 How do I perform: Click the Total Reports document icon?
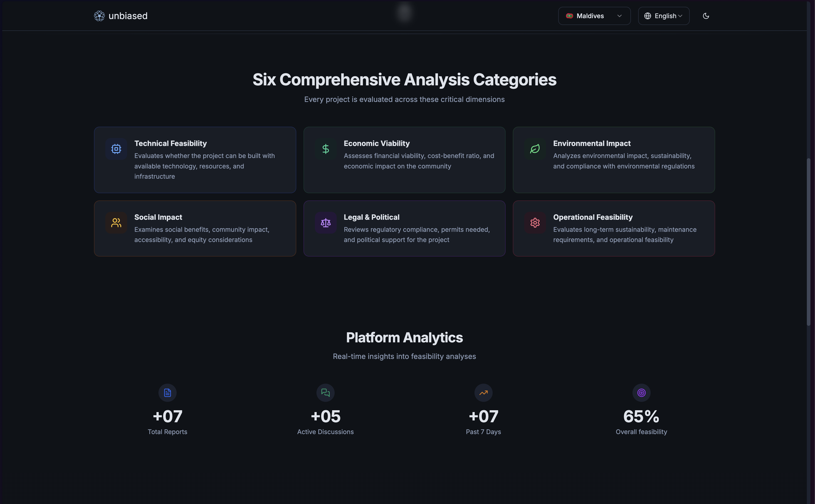coord(167,393)
